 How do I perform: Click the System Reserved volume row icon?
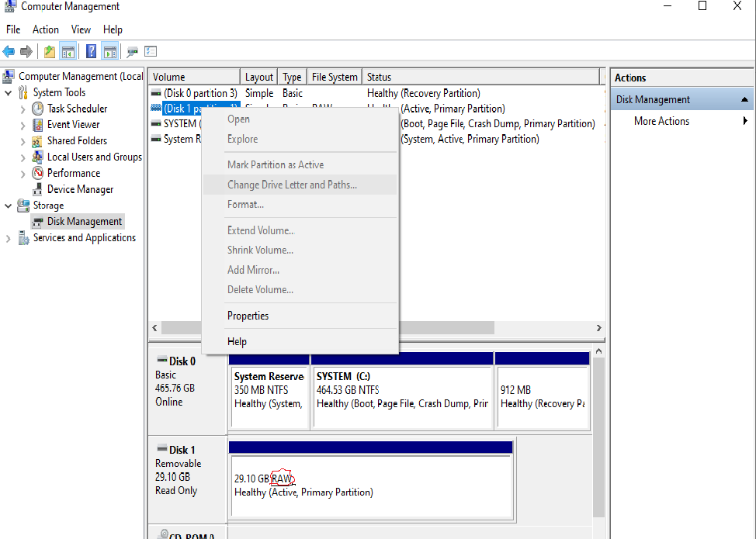point(156,139)
